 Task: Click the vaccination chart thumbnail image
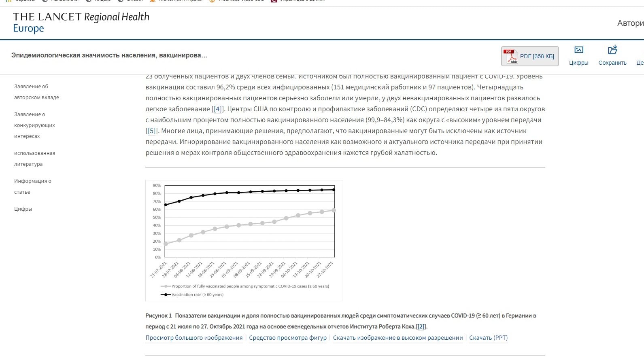pos(244,240)
